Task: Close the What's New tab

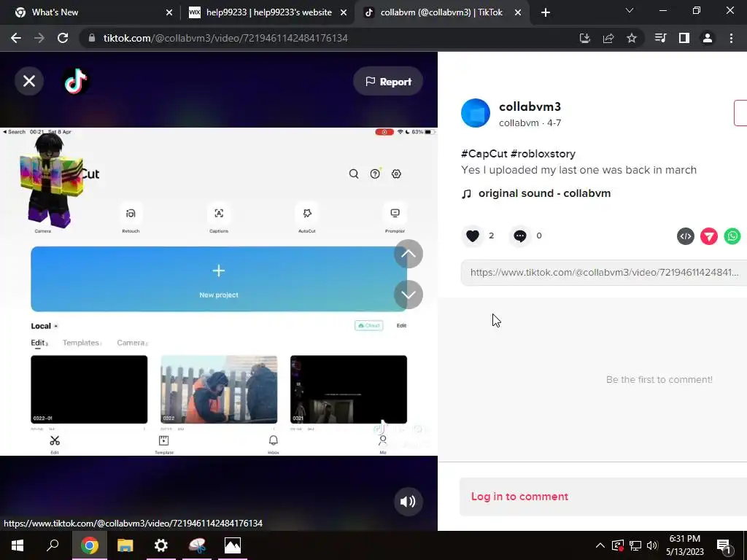Action: click(x=169, y=13)
